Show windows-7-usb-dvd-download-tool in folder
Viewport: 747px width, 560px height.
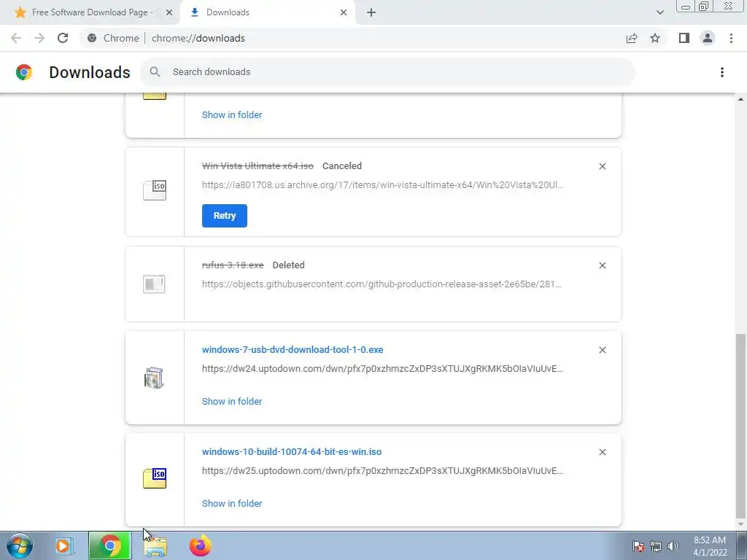232,402
